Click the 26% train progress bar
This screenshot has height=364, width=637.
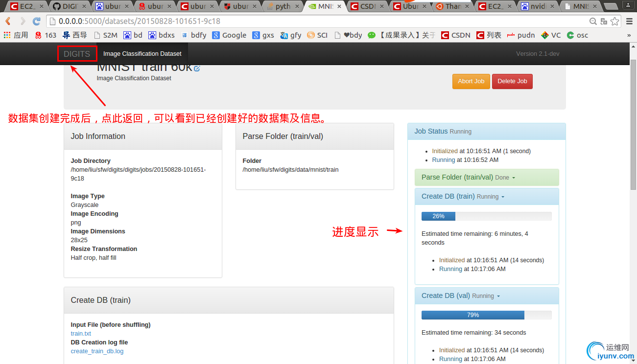[487, 216]
